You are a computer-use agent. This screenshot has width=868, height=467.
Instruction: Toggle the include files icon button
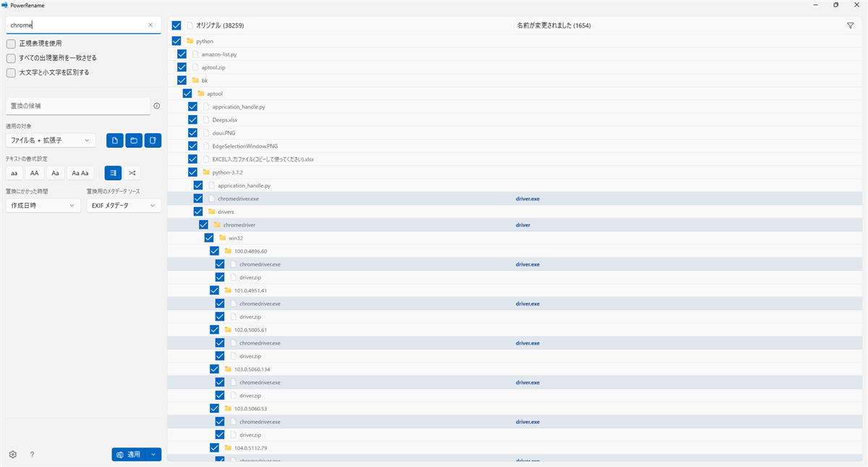(x=114, y=140)
